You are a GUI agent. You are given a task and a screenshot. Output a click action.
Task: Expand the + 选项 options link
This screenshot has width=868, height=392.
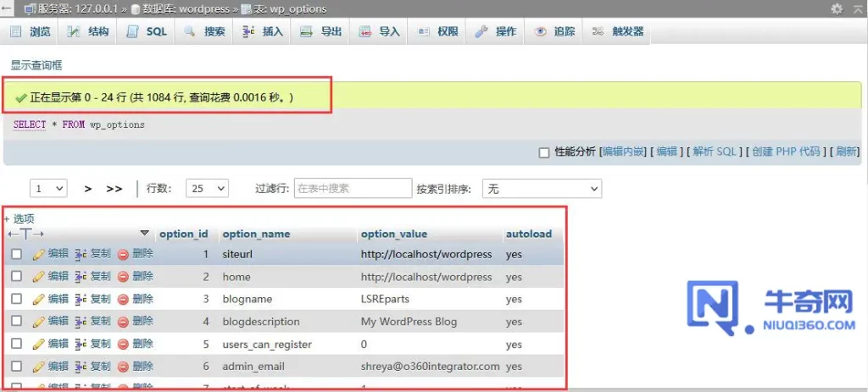(20, 219)
